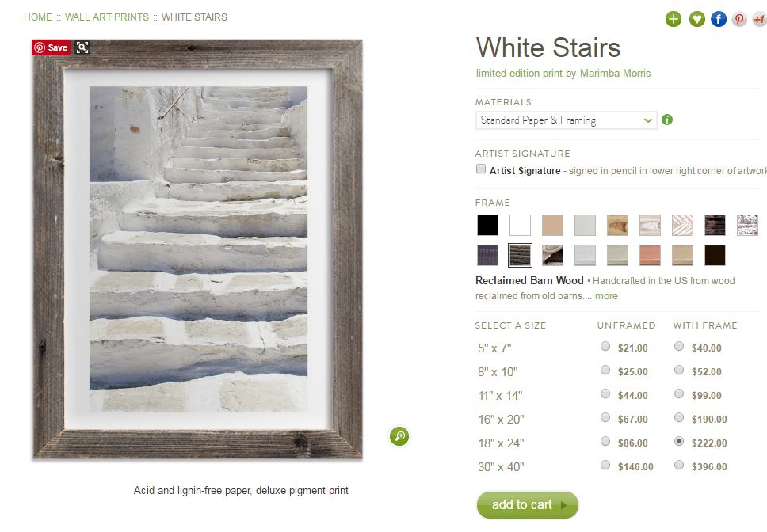Click the round Pinterest share icon
767x532 pixels.
(x=739, y=19)
